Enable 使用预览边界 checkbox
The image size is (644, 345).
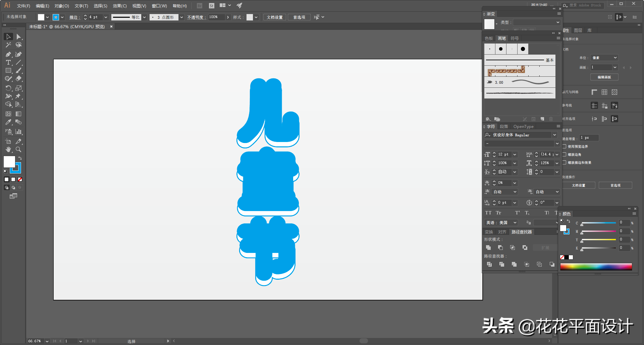point(565,146)
